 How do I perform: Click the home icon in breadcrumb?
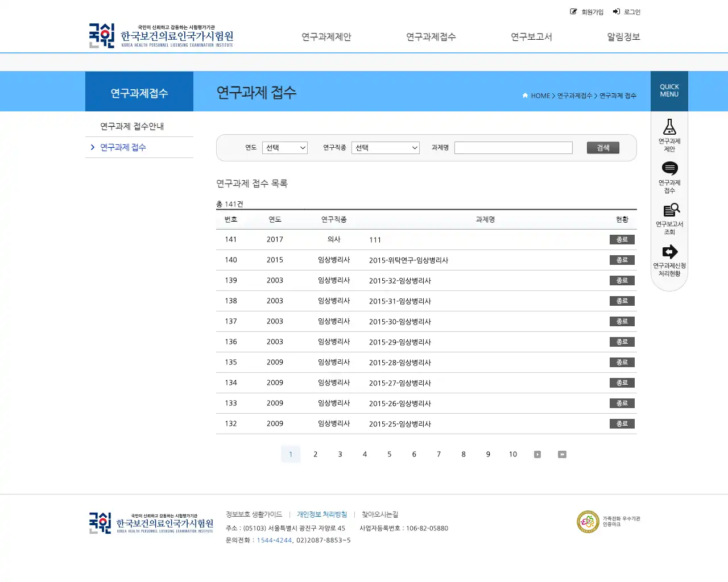pos(525,95)
